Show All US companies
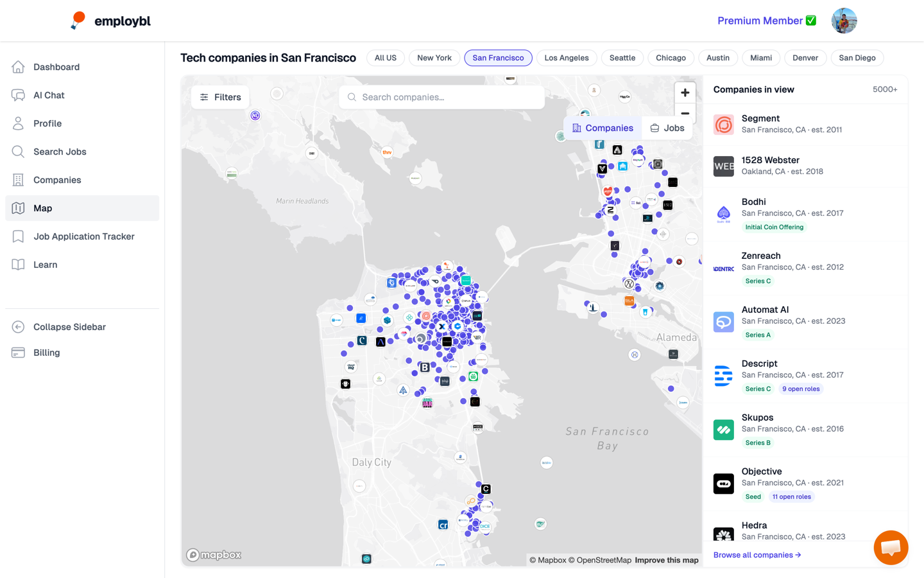The image size is (924, 578). (386, 58)
